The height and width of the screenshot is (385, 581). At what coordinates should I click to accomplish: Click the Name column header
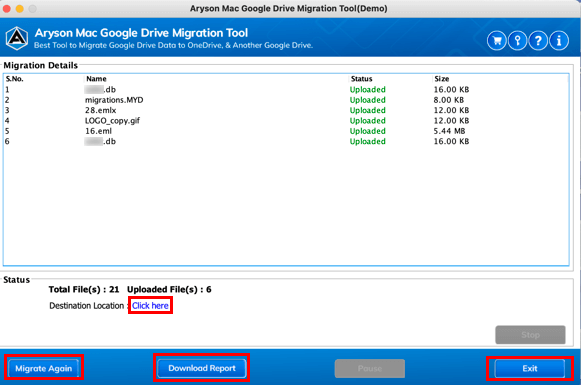point(96,79)
